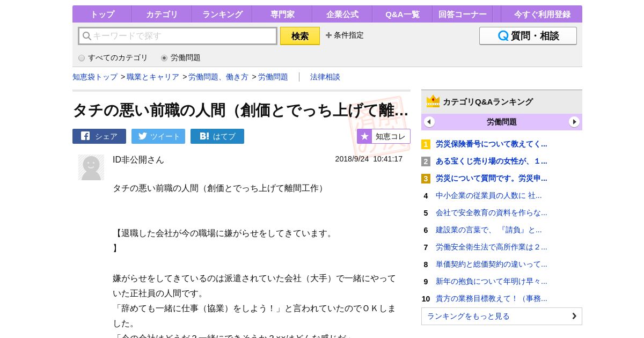Open rank 5 会社で安全教育の資料 question
The image size is (644, 338).
click(492, 212)
